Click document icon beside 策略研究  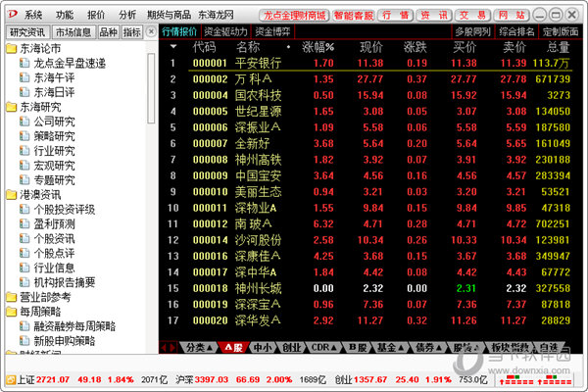tap(24, 136)
